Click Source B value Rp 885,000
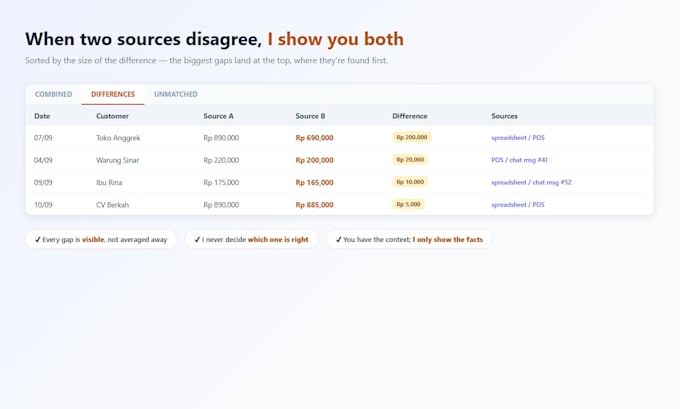Viewport: 680px width, 409px height. [x=314, y=205]
